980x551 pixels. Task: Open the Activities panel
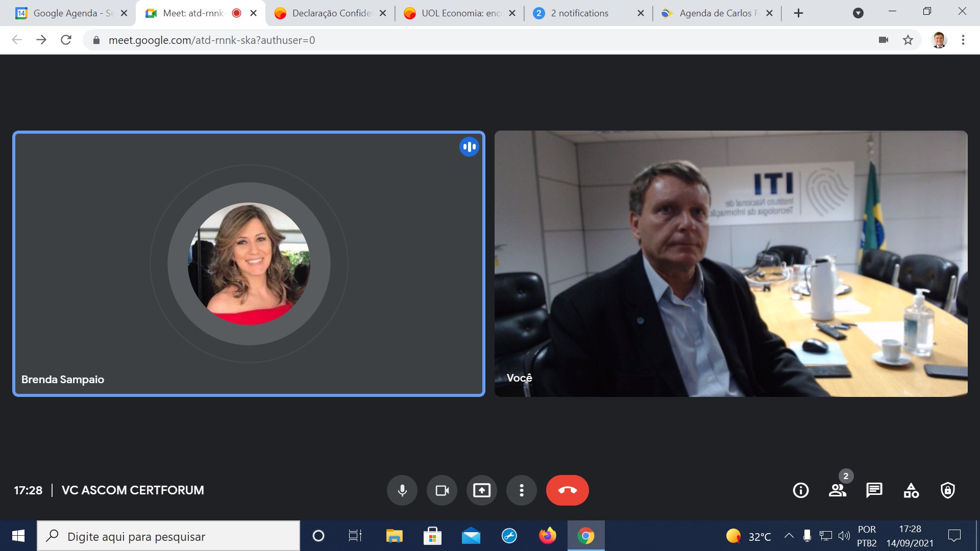coord(911,490)
